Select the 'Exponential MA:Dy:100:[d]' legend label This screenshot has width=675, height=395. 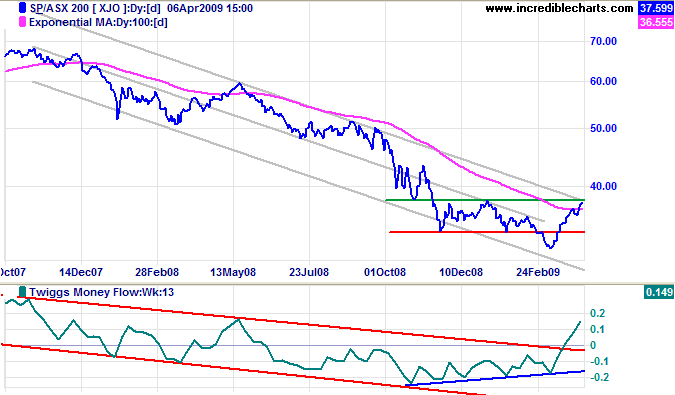click(x=98, y=22)
